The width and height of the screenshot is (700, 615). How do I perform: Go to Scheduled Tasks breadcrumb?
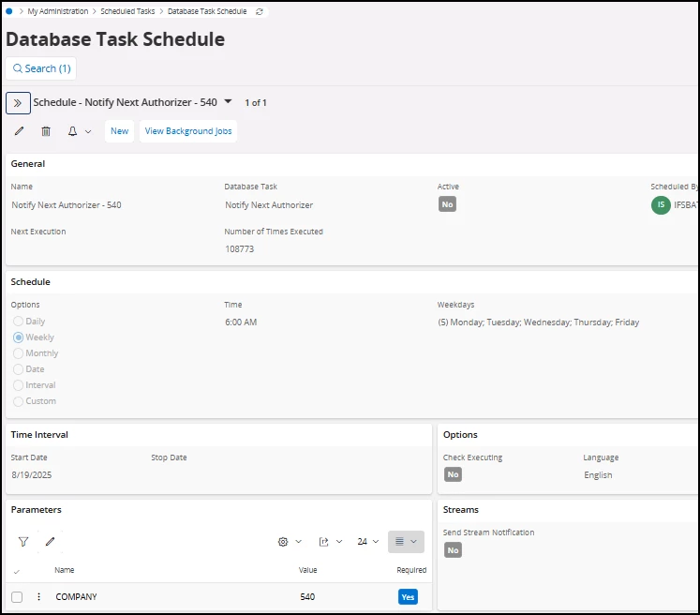coord(127,11)
